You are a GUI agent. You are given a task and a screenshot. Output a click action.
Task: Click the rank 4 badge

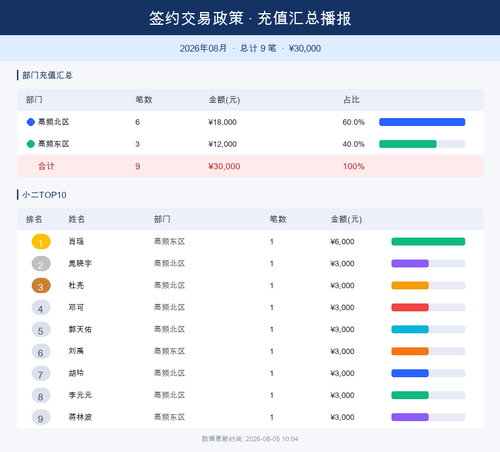point(41,308)
